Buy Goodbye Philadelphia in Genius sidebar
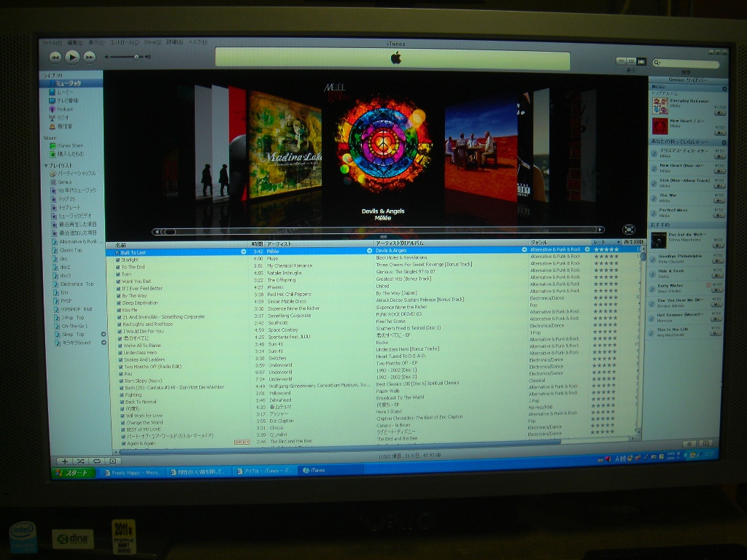 click(718, 262)
